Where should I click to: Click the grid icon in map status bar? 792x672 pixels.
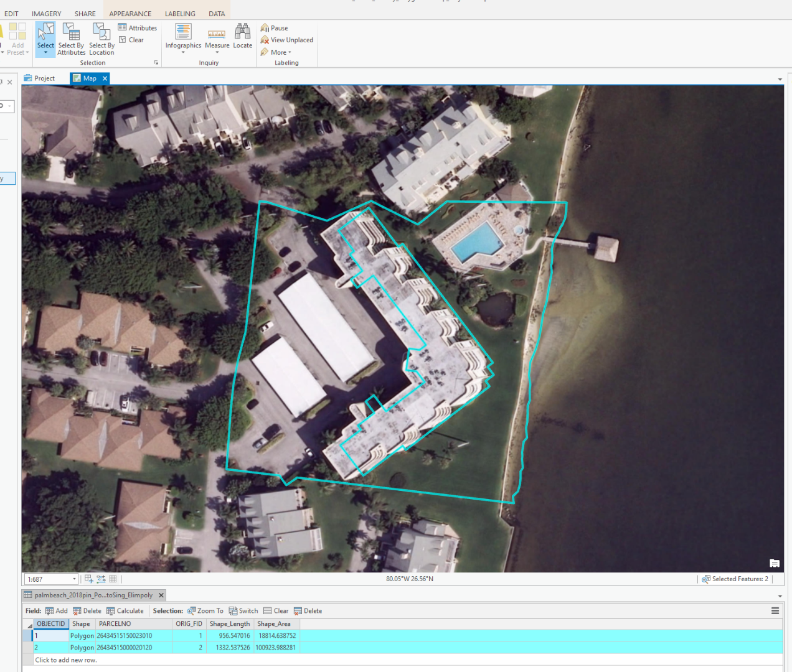(113, 579)
